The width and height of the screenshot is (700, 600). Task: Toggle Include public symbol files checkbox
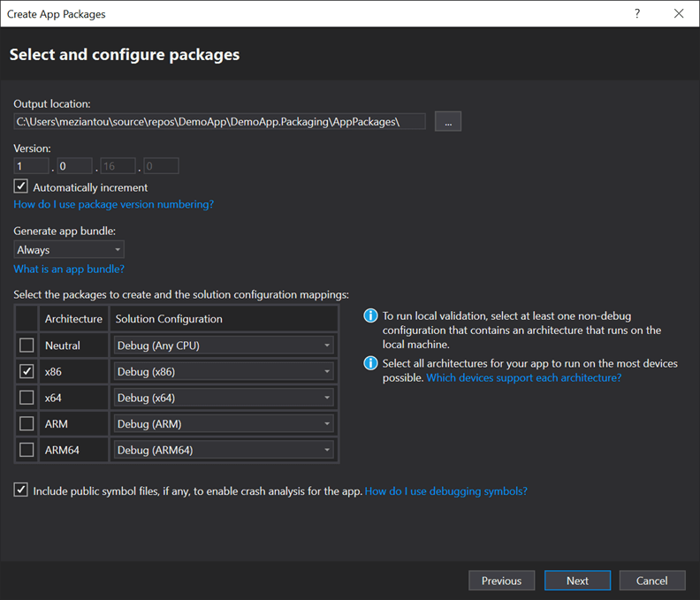click(21, 490)
